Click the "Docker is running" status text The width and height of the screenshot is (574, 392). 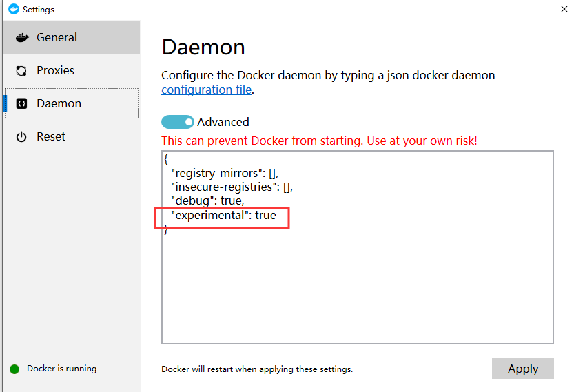click(x=62, y=369)
